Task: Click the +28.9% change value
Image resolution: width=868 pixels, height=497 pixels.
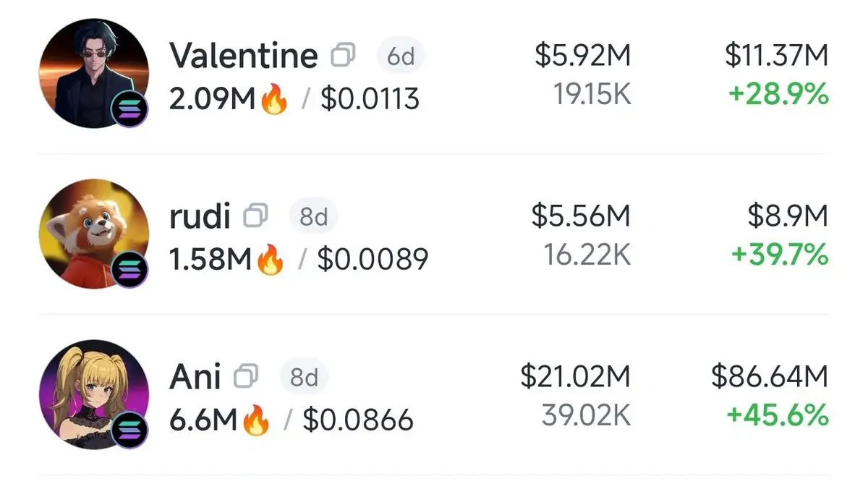Action: [x=778, y=94]
